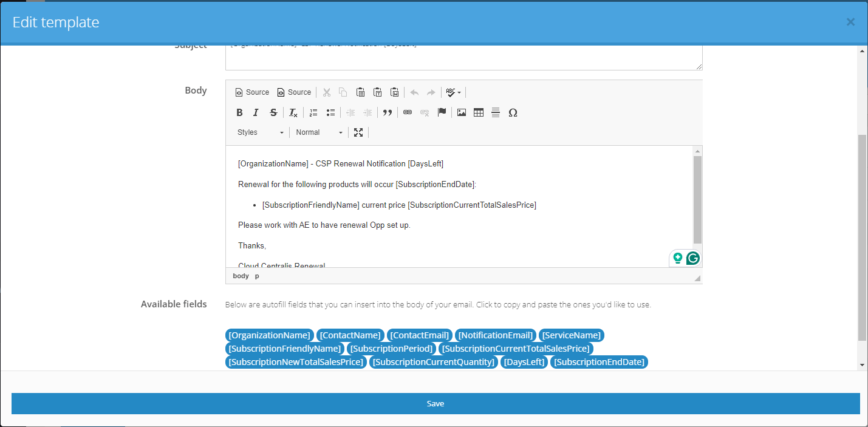Click the 'p' element path item
868x427 pixels.
click(x=257, y=276)
